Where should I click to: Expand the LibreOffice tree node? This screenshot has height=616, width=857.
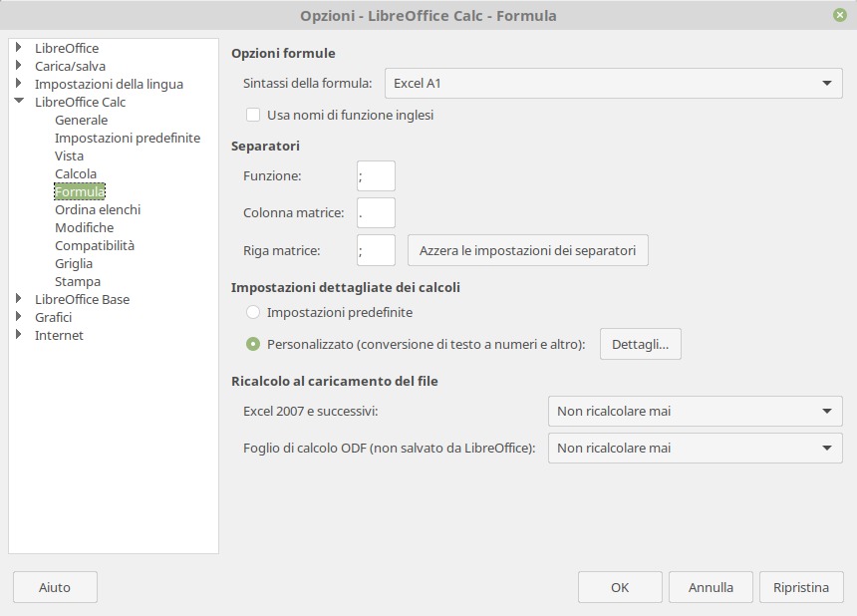[19, 48]
